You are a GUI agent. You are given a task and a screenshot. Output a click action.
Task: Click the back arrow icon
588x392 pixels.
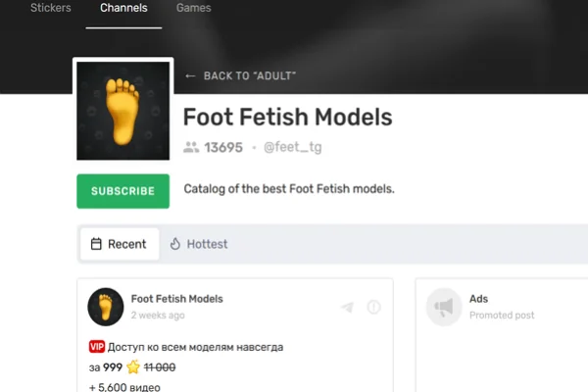pos(190,76)
